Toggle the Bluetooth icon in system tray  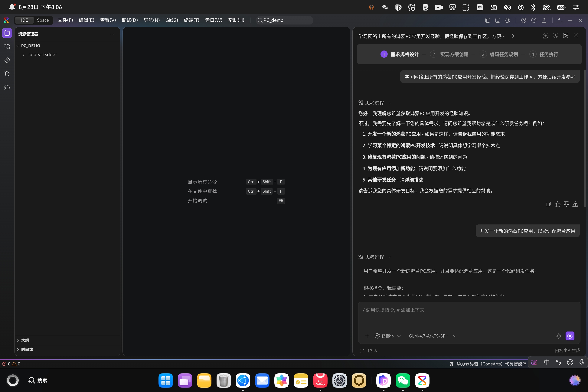[x=533, y=7]
